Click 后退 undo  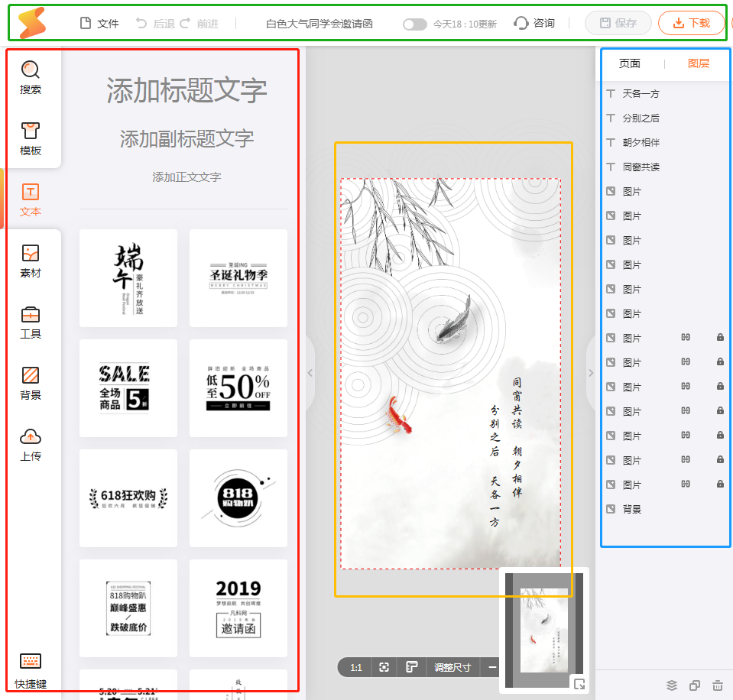click(x=155, y=24)
